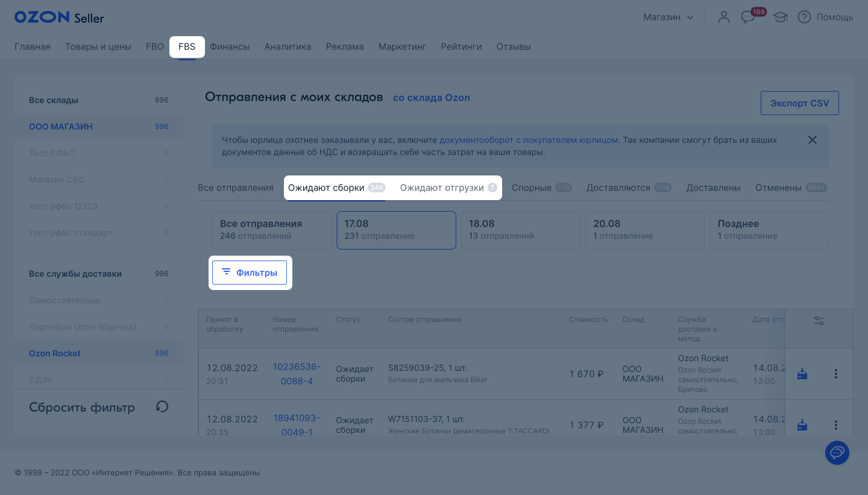Click the reset filter circular arrow icon
Screen dimensions: 868x495
pyautogui.click(x=162, y=406)
